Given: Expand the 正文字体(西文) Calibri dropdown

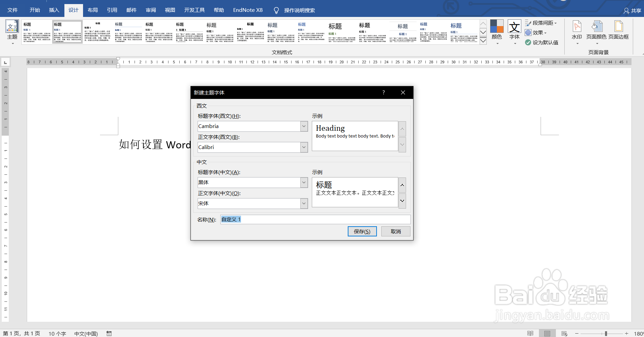Looking at the screenshot, I should (x=304, y=147).
